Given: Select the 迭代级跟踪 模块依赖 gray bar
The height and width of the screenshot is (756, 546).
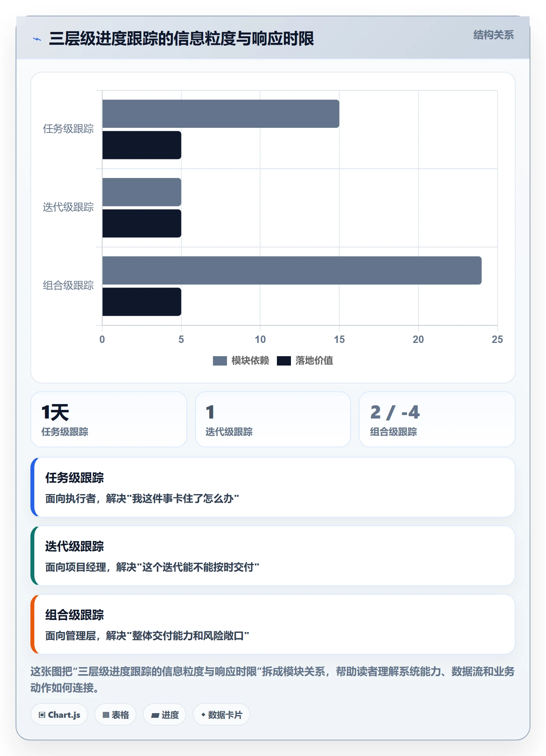Looking at the screenshot, I should (x=142, y=192).
